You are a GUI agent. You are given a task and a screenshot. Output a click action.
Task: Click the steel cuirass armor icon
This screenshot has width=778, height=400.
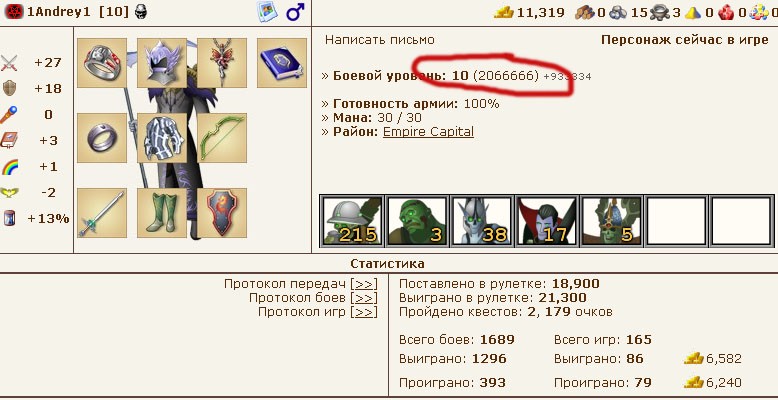[162, 138]
